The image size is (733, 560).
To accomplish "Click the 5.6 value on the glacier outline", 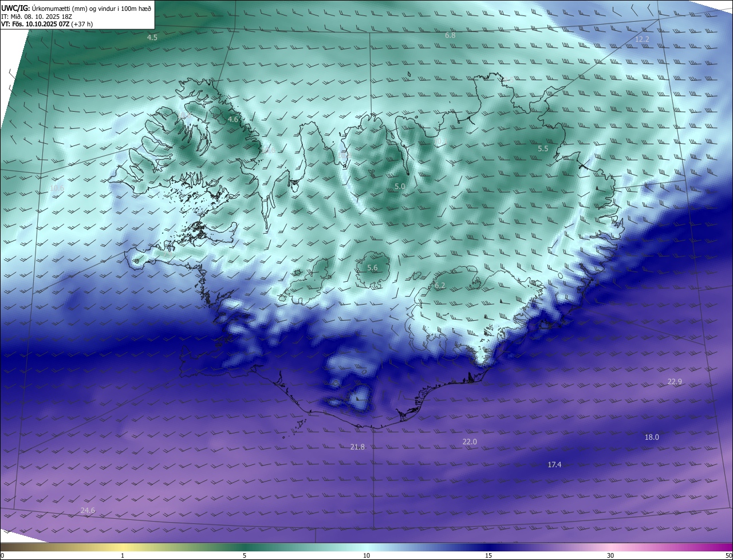I will [372, 268].
